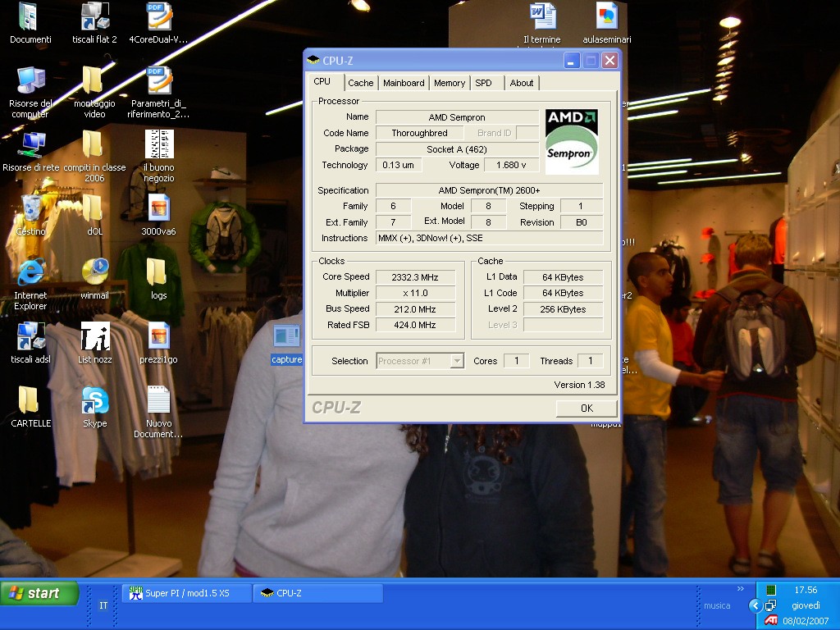Image resolution: width=840 pixels, height=630 pixels.
Task: Switch to the About tab
Action: coord(521,83)
